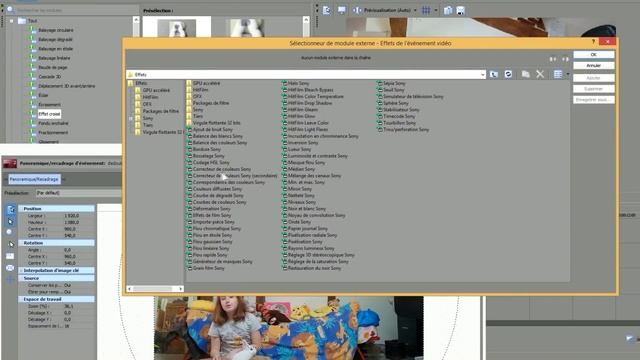This screenshot has height=360, width=640.
Task: Select the root Effets folder in dialog tree
Action: (141, 83)
